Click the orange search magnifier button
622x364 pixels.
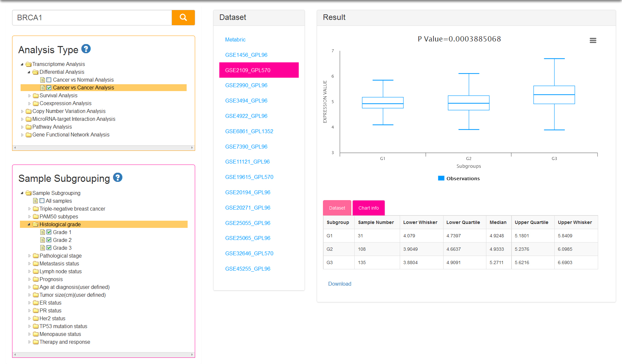coord(183,18)
